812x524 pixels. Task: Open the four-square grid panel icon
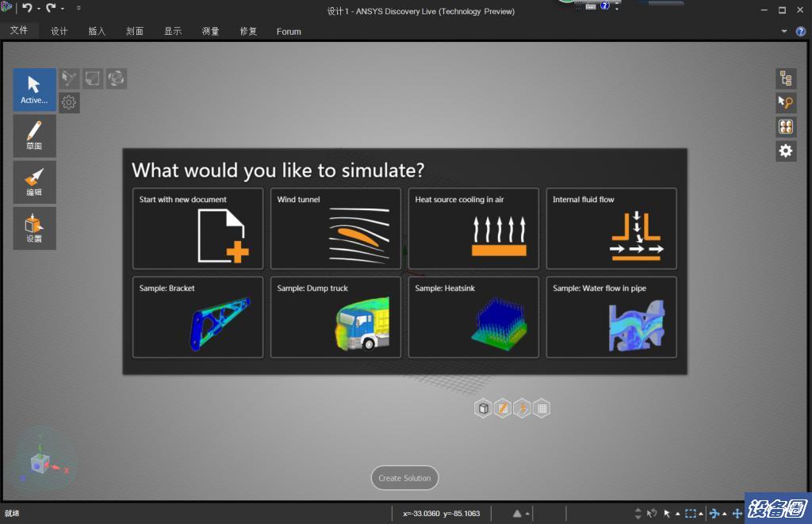click(786, 127)
